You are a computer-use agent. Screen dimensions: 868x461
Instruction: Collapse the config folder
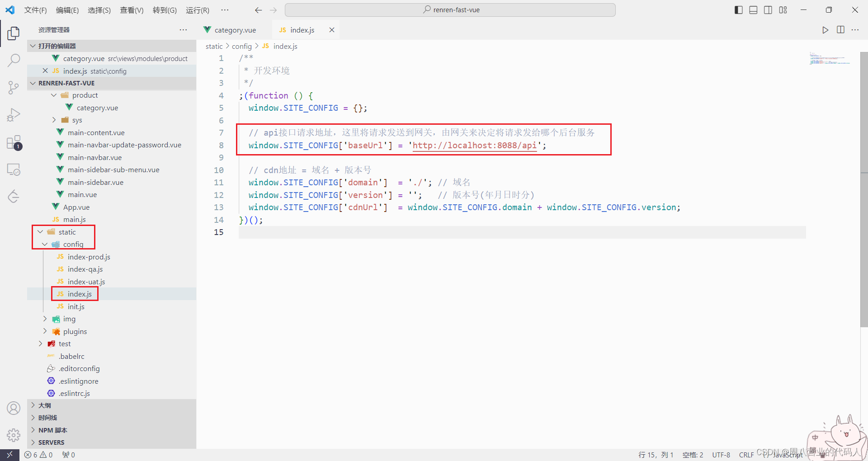(45, 245)
